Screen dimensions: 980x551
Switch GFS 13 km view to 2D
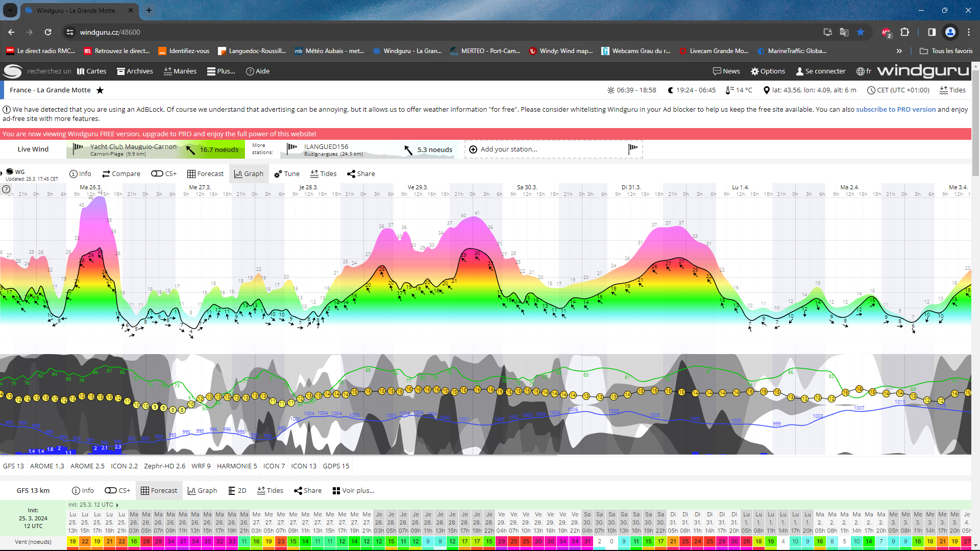click(x=237, y=491)
